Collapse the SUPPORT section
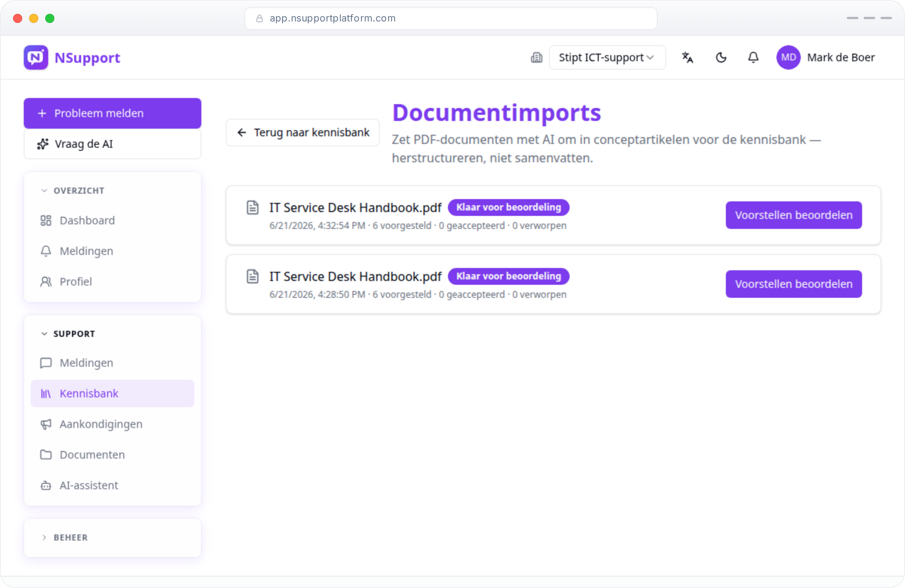This screenshot has width=905, height=588. (68, 334)
